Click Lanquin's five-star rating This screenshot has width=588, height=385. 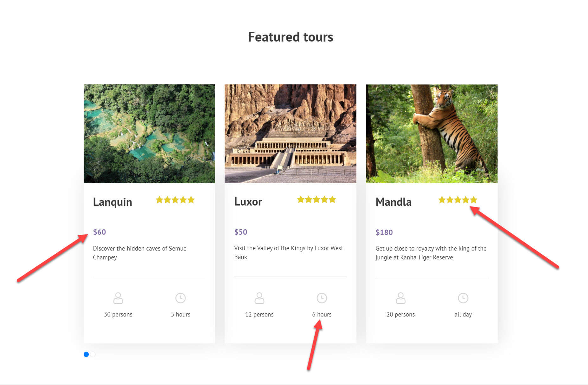[x=175, y=200]
